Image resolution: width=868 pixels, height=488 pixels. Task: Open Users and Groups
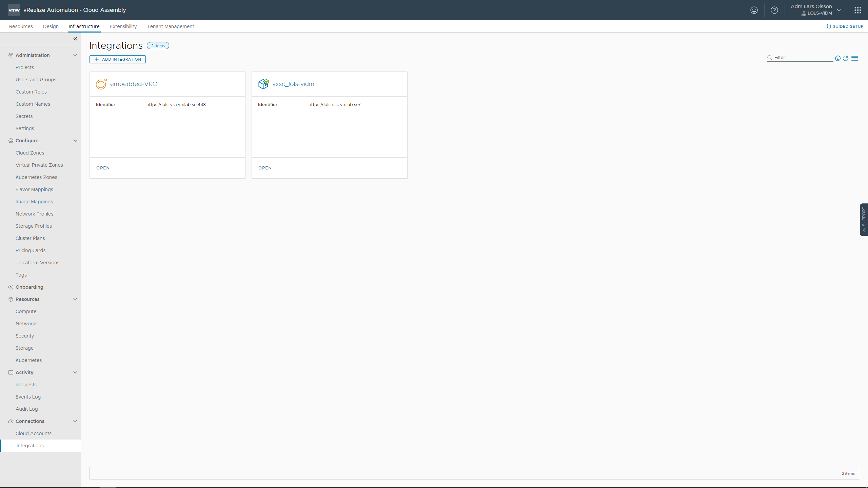(36, 80)
